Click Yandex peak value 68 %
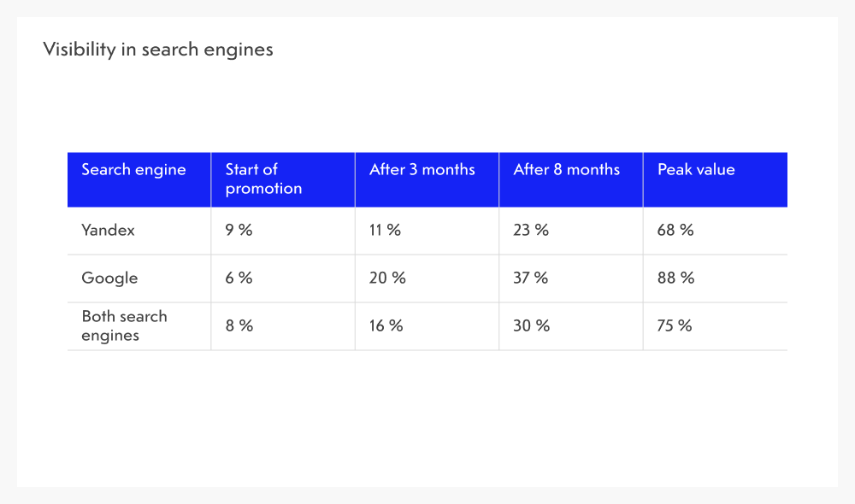The height and width of the screenshot is (504, 855). point(675,231)
